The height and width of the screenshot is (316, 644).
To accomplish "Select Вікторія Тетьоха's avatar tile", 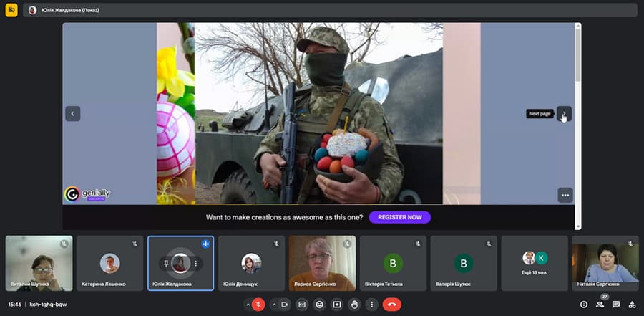I will [393, 264].
